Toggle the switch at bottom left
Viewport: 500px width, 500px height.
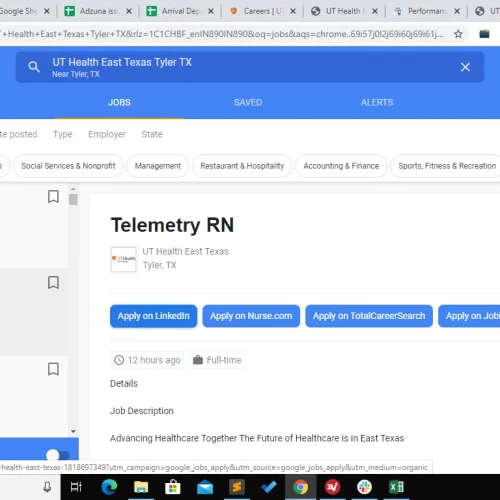(x=58, y=455)
